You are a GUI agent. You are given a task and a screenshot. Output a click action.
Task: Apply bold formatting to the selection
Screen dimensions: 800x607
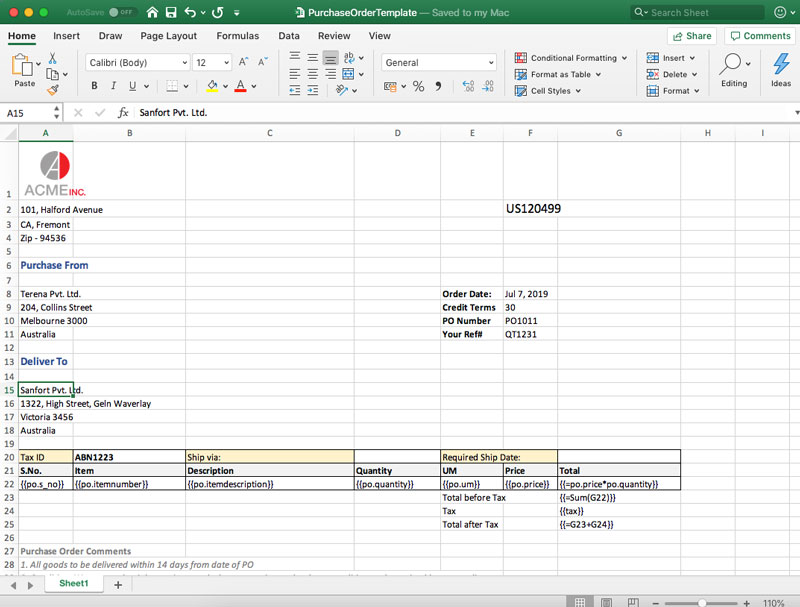[94, 85]
